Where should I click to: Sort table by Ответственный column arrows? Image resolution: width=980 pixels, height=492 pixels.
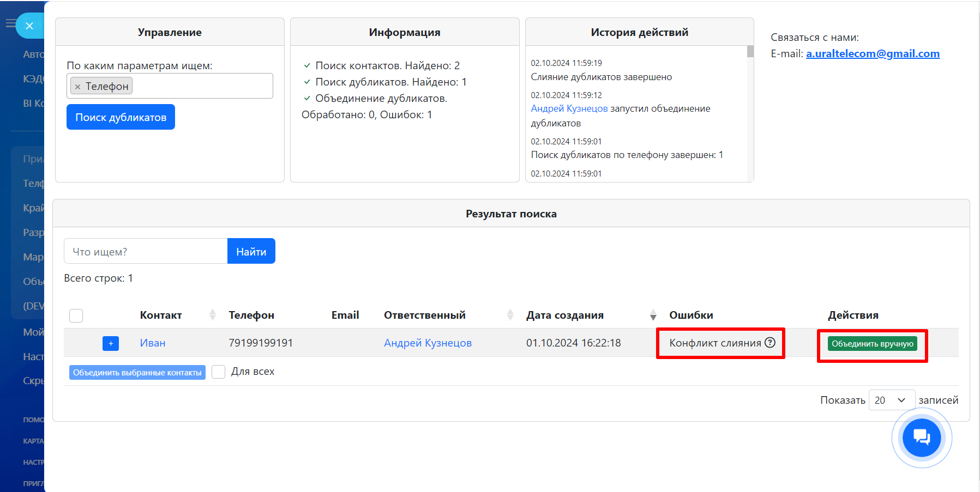tap(510, 315)
